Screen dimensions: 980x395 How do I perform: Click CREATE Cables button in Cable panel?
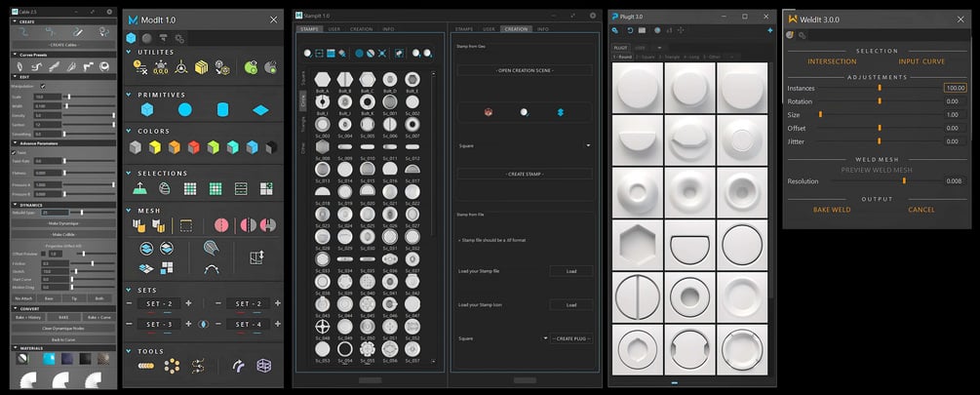tap(63, 46)
